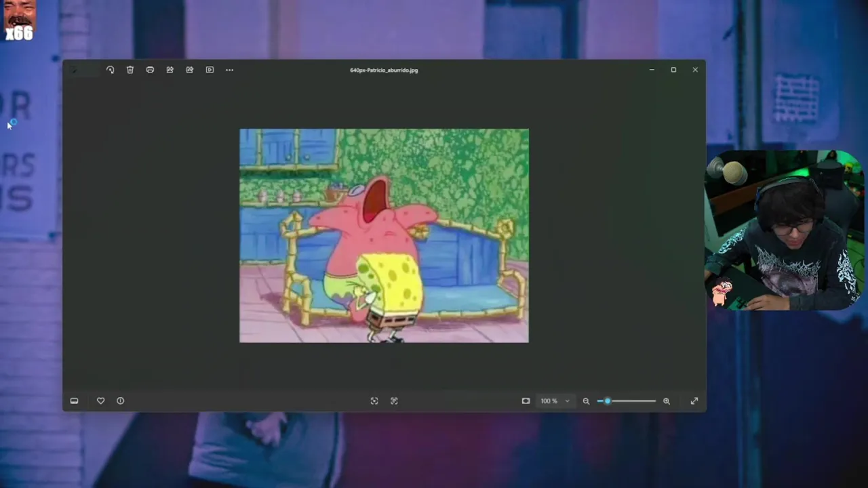Enter full screen with the expand arrows icon
Screen dimensions: 868x488
694,401
